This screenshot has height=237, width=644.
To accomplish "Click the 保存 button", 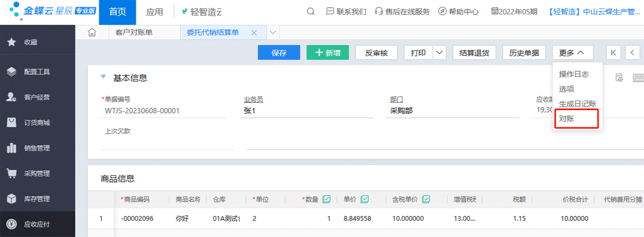I will point(279,53).
